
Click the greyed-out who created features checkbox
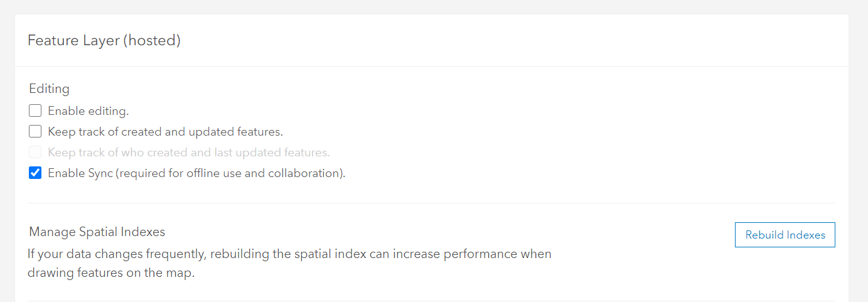tap(35, 153)
